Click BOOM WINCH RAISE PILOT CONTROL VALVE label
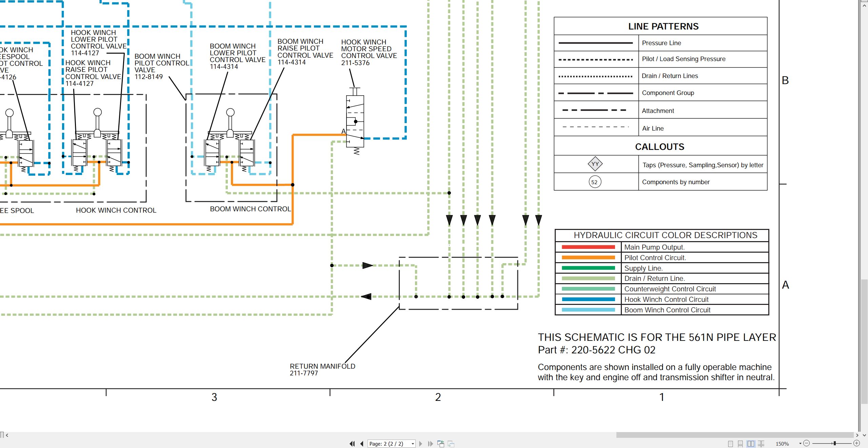868x448 pixels. click(x=305, y=52)
